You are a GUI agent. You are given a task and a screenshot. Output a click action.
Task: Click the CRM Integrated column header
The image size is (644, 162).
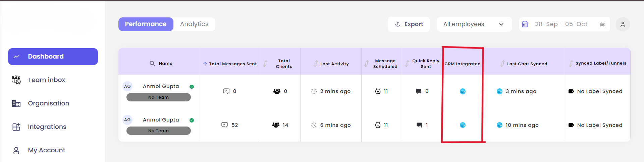(x=463, y=64)
